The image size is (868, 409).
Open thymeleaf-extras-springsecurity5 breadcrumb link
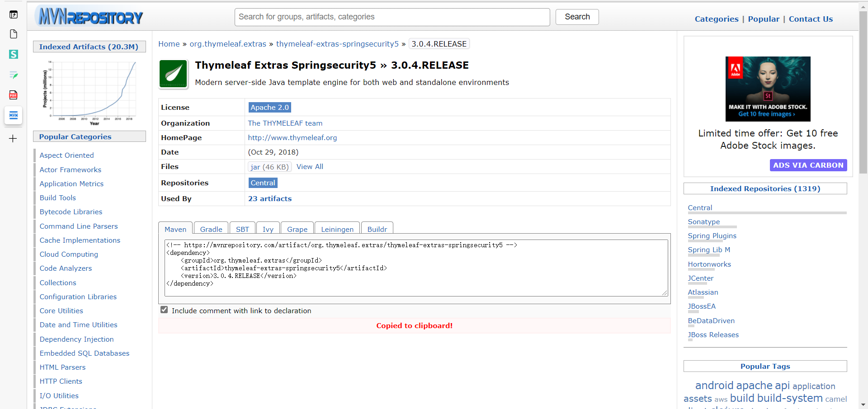(x=337, y=44)
